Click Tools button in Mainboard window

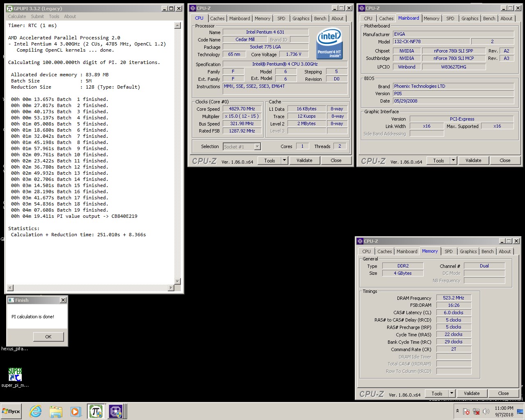(x=438, y=160)
